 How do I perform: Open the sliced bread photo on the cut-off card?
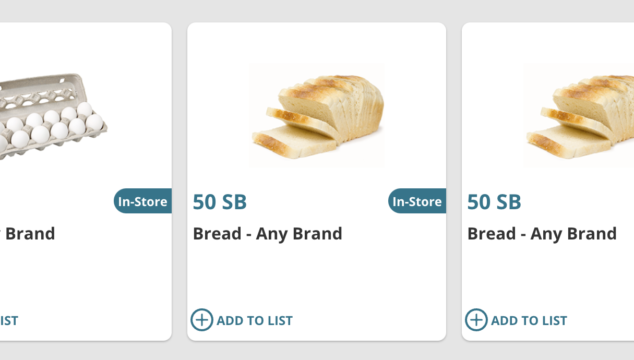pos(579,115)
